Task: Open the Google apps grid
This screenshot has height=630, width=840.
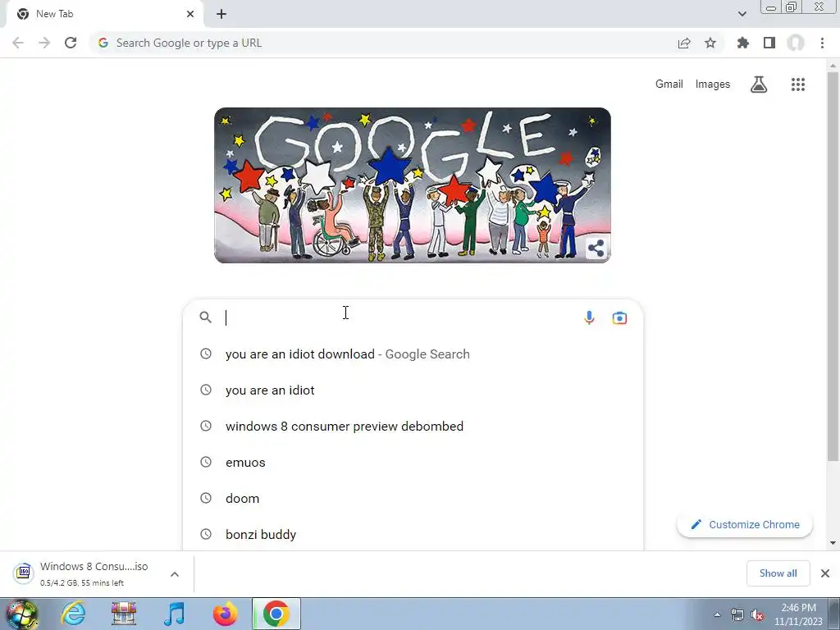Action: coord(798,84)
